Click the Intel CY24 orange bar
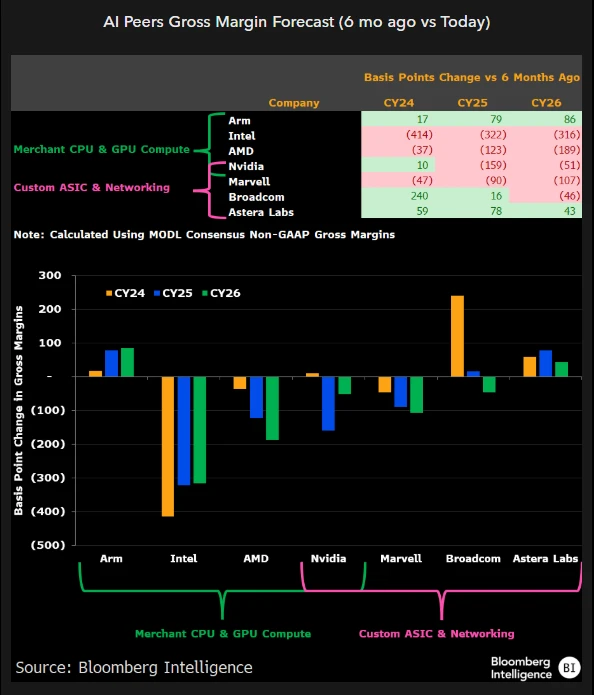594x695 pixels. click(168, 446)
